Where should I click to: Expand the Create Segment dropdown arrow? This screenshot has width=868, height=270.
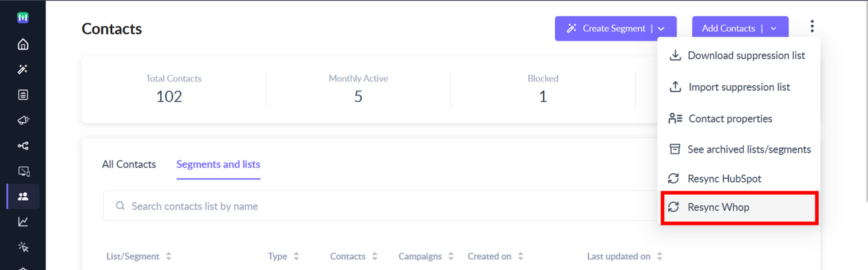[x=661, y=29]
